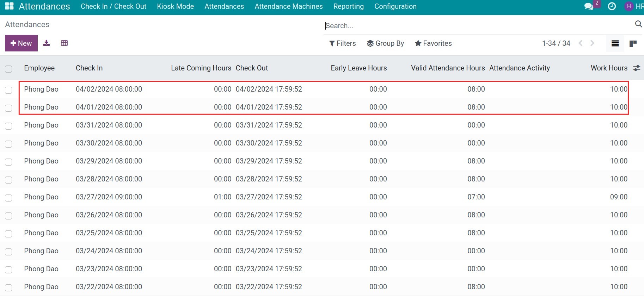Tick checkbox for 04/02/2024 attendance row

pos(8,90)
